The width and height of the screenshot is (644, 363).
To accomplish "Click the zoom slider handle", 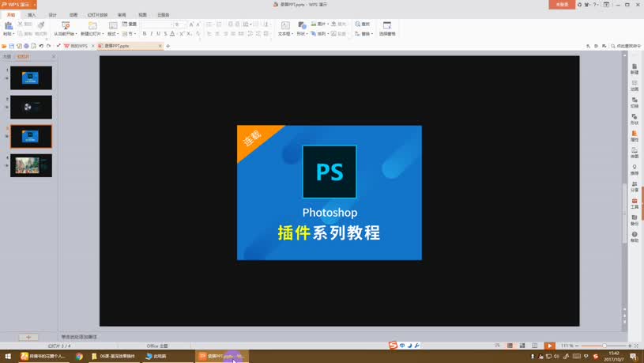I will point(604,346).
